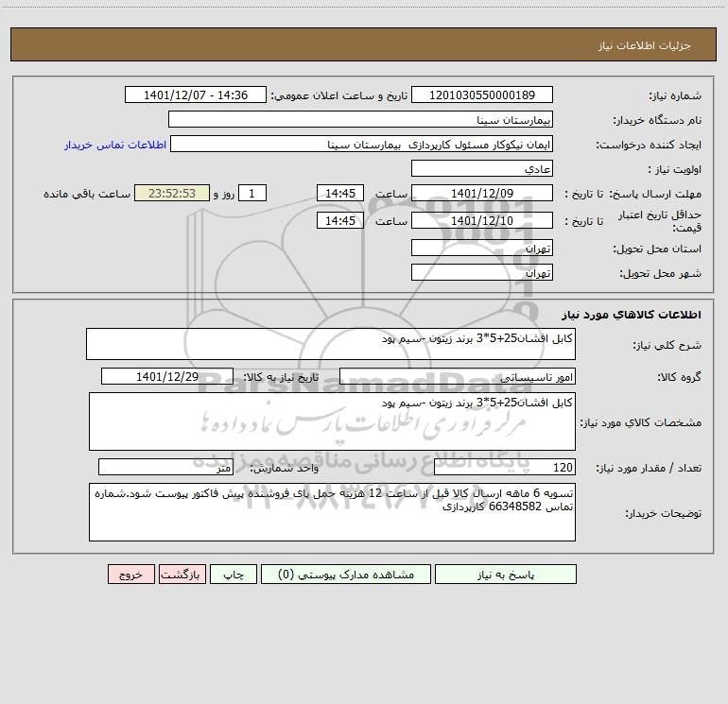Click the توضیحات خریدار text area
728x704 pixels.
click(x=332, y=512)
